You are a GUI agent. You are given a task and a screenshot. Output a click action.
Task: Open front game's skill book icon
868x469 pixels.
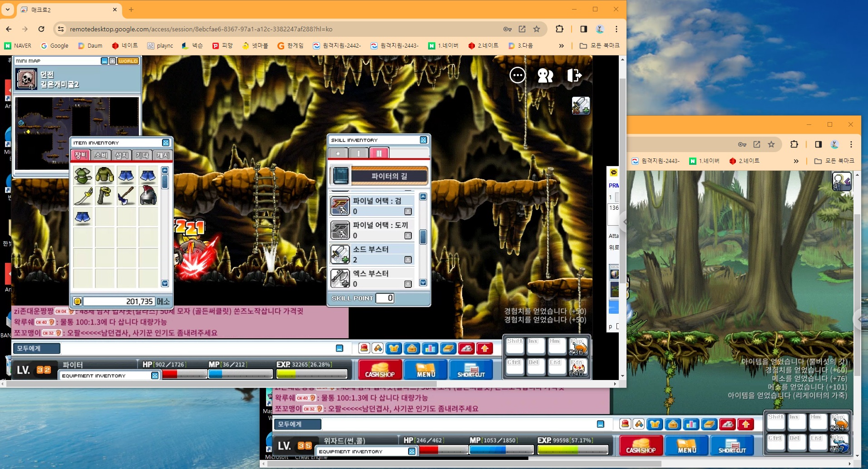coord(448,348)
